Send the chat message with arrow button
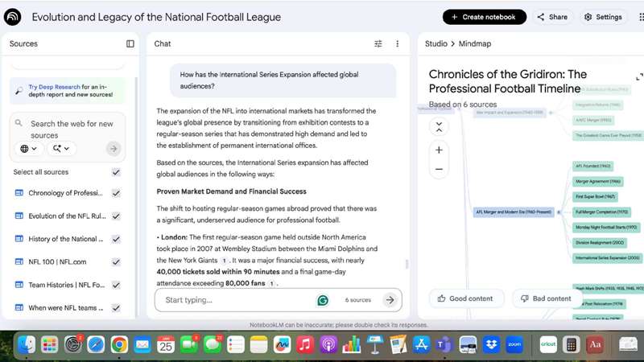This screenshot has height=362, width=644. tap(390, 300)
